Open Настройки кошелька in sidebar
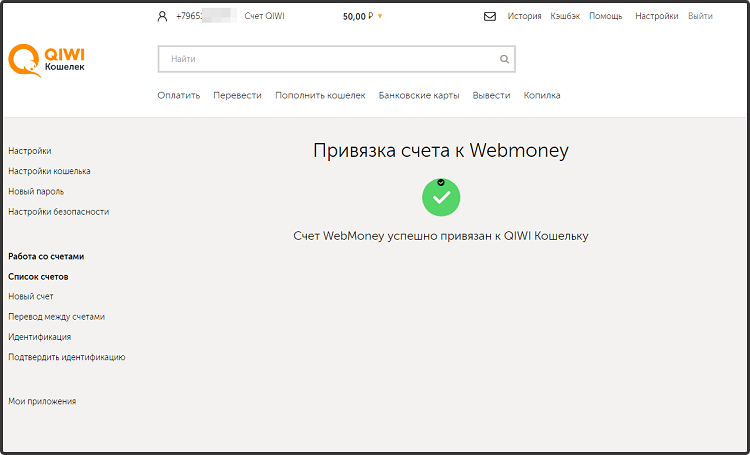This screenshot has height=455, width=750. [x=49, y=171]
